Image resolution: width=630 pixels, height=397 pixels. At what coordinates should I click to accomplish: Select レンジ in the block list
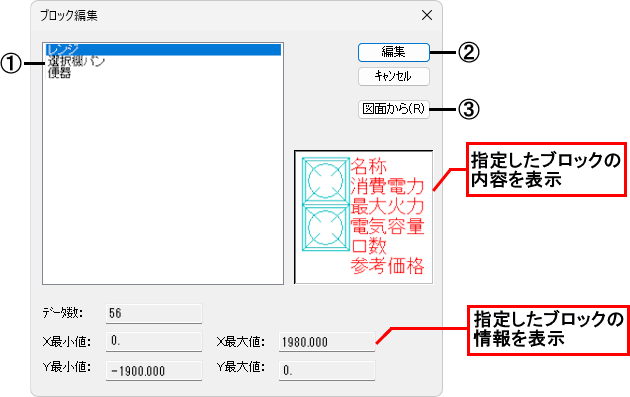pyautogui.click(x=163, y=49)
